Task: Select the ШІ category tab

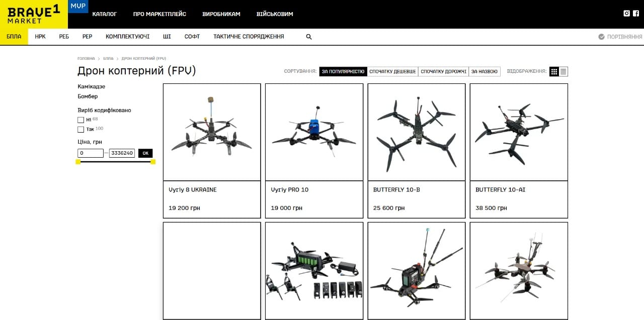Action: (x=167, y=37)
